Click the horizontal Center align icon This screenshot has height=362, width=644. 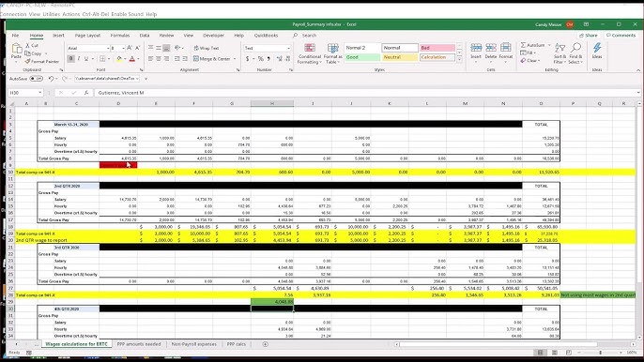(x=159, y=59)
